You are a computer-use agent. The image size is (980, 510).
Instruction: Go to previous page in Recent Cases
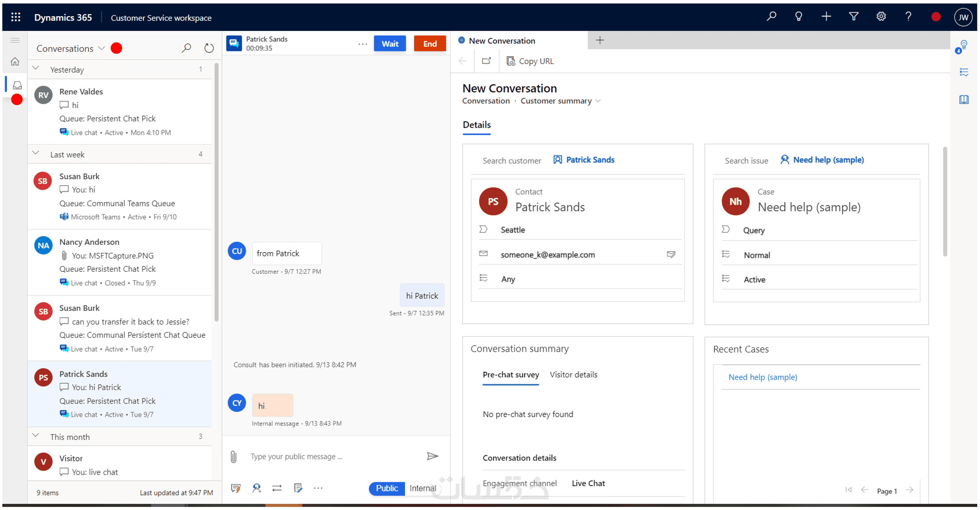coord(864,490)
